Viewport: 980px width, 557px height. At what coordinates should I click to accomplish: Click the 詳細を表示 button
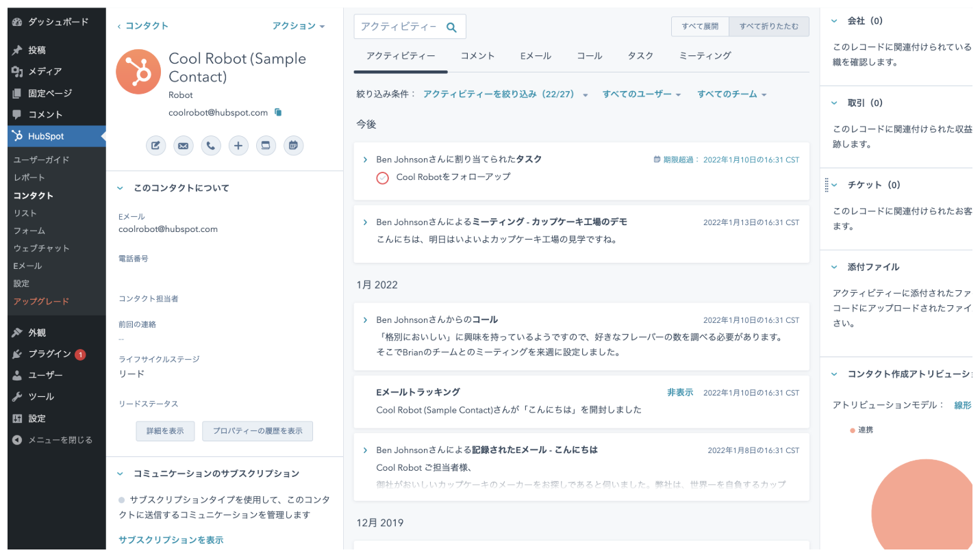pos(165,431)
